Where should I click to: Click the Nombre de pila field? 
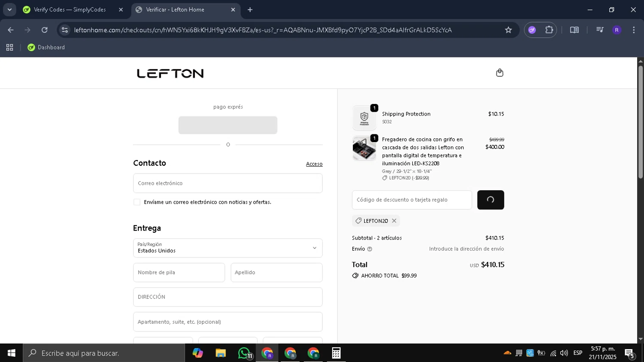point(179,273)
